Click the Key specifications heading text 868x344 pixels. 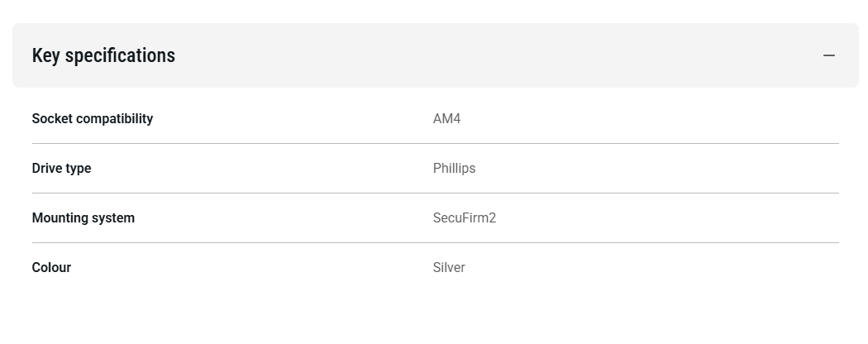click(x=103, y=55)
